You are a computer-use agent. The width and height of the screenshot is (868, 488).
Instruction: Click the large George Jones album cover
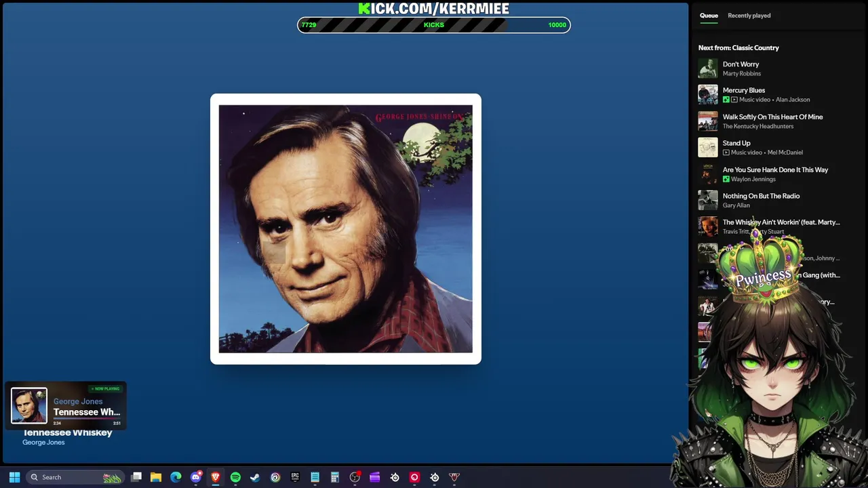[346, 229]
